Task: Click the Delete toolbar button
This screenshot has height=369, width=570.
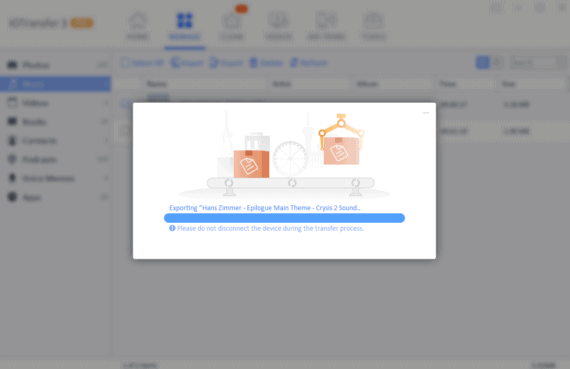Action: (266, 63)
